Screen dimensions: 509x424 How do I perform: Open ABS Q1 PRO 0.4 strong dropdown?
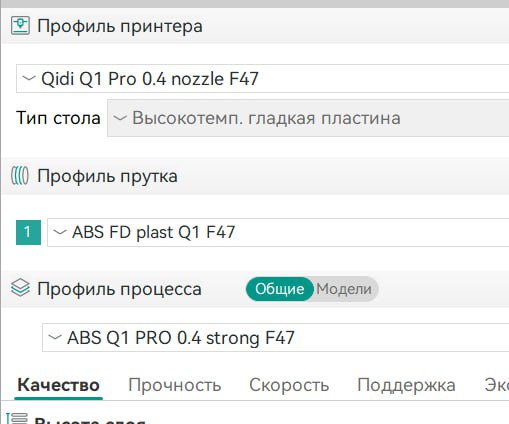pyautogui.click(x=275, y=337)
